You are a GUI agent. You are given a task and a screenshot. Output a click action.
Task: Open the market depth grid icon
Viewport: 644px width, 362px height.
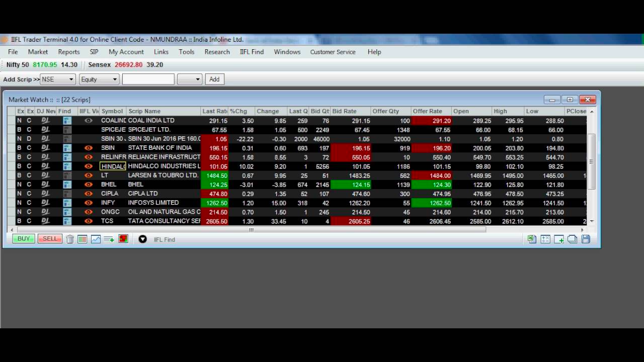click(x=83, y=239)
